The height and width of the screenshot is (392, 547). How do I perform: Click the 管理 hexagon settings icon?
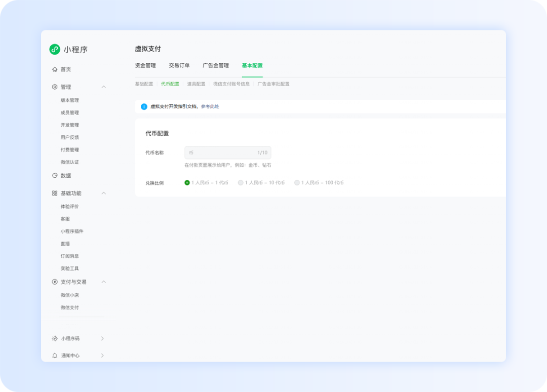(55, 87)
